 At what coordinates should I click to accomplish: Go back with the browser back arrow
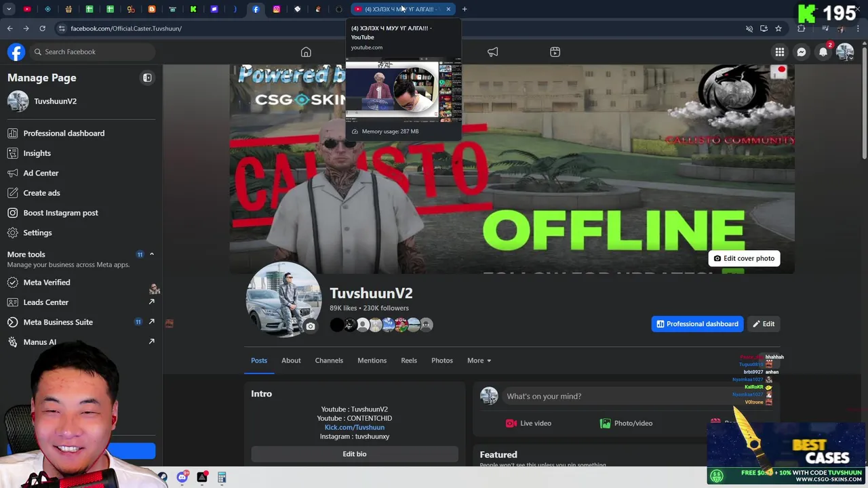[x=9, y=28]
